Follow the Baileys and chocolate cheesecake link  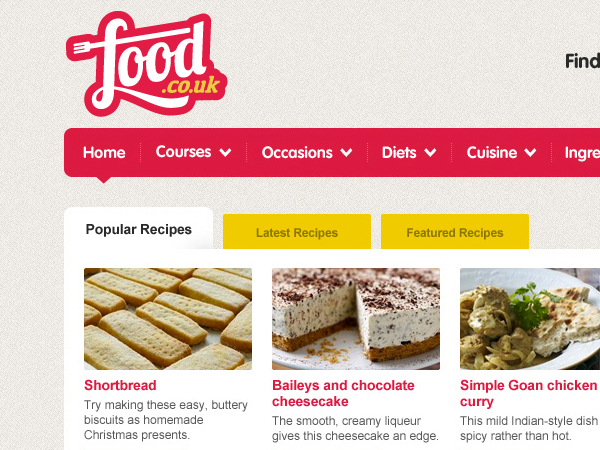click(343, 393)
